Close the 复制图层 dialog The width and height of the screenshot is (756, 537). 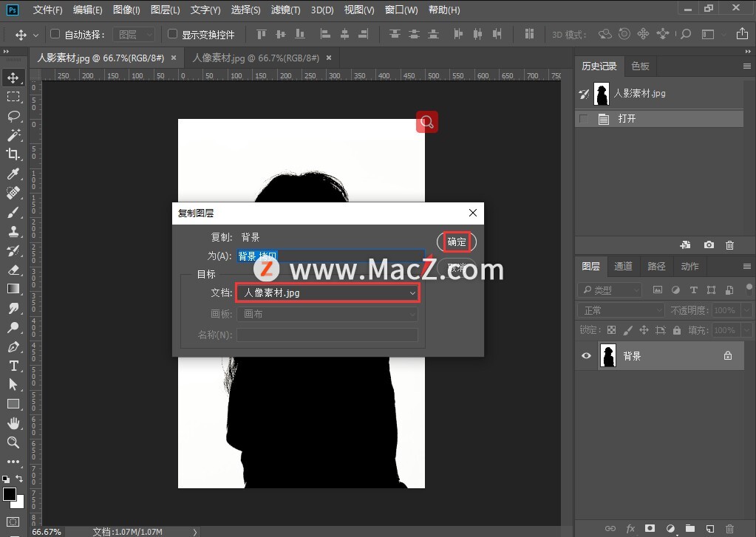tap(473, 213)
